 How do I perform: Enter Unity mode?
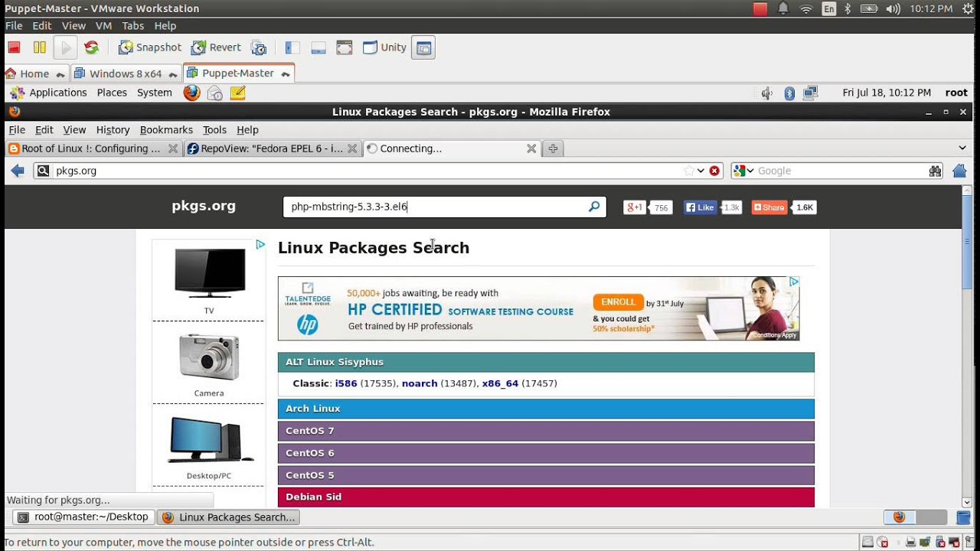coord(384,47)
